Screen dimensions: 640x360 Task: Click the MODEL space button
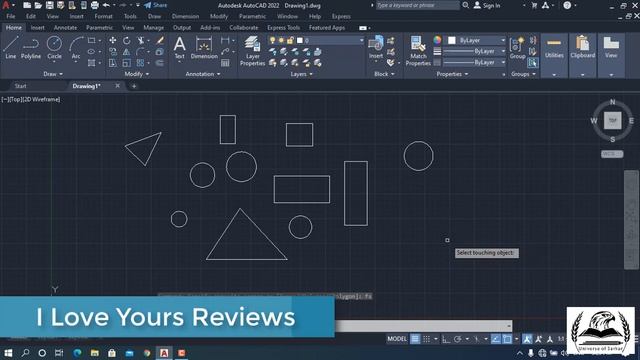397,339
